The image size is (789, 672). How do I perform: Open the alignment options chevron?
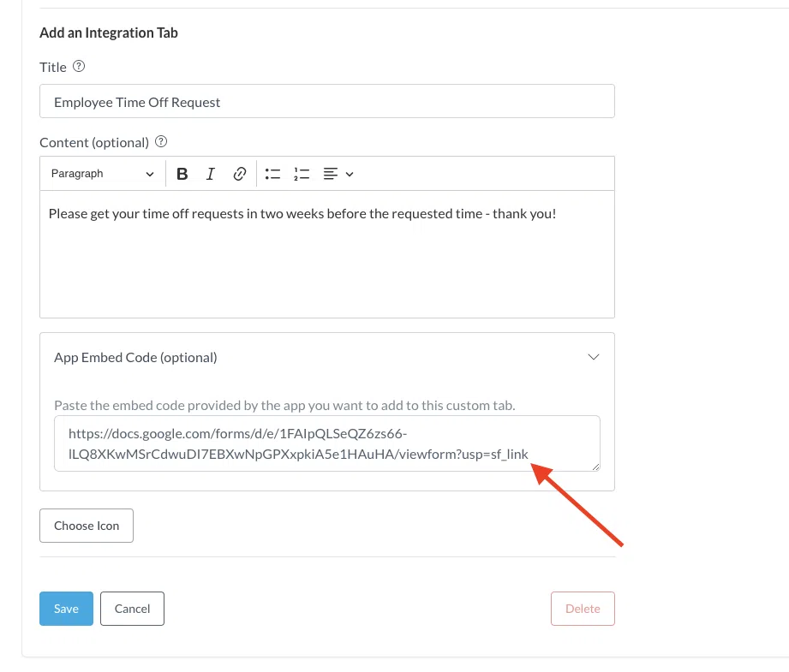pyautogui.click(x=350, y=175)
